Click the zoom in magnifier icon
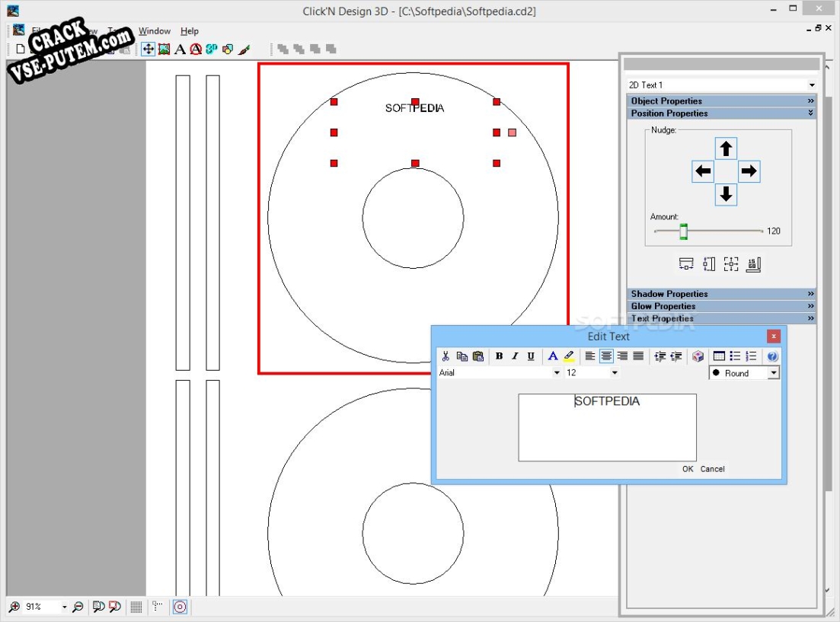The height and width of the screenshot is (622, 840). click(x=14, y=607)
